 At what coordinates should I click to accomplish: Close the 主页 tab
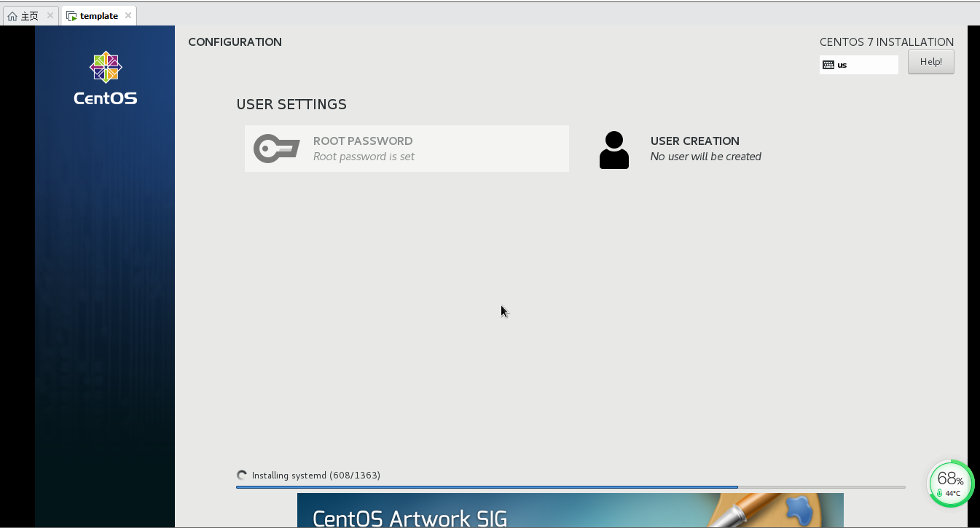tap(50, 15)
